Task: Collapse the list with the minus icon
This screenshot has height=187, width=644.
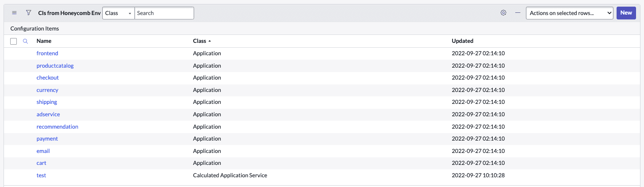Action: (517, 13)
